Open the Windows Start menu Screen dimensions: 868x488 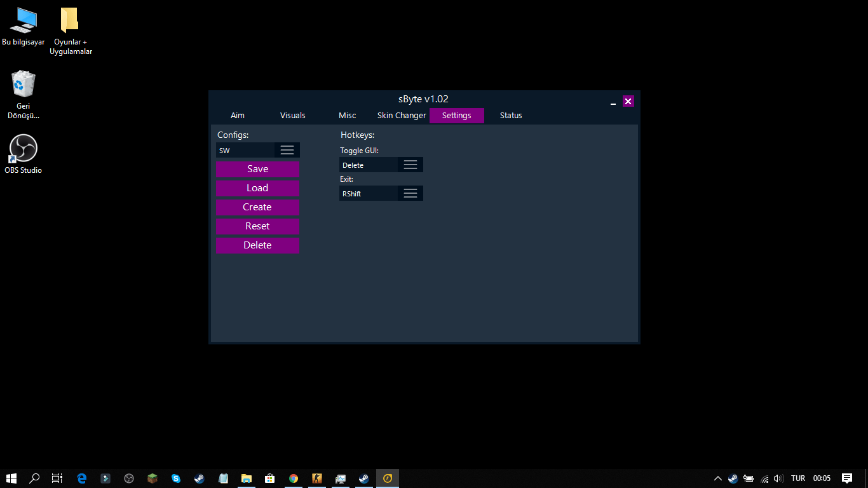coord(11,478)
